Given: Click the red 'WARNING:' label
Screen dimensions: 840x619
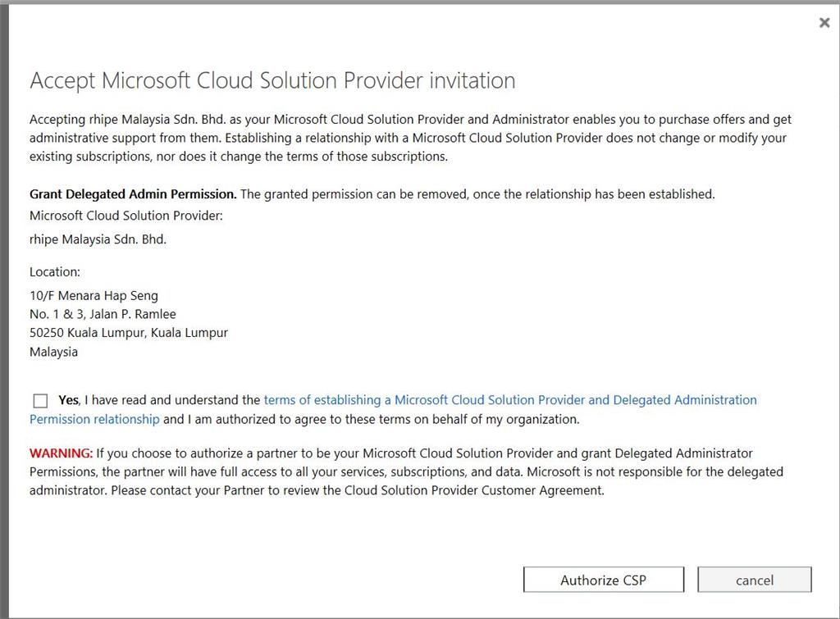Looking at the screenshot, I should [61, 453].
